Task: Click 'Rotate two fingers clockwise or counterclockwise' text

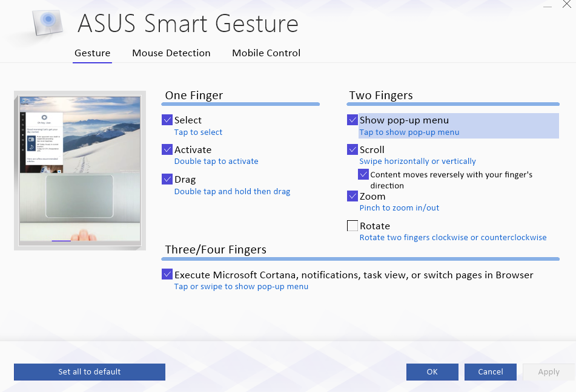Action: click(453, 238)
